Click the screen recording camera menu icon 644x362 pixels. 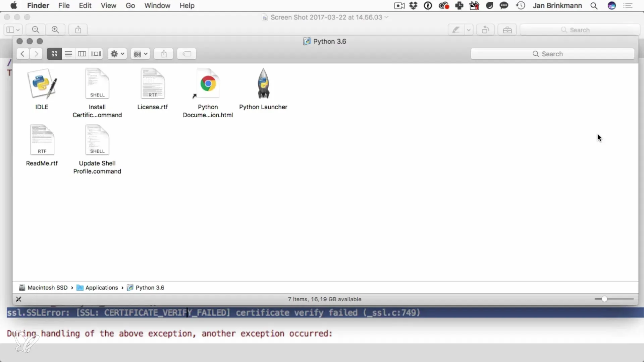(x=399, y=5)
